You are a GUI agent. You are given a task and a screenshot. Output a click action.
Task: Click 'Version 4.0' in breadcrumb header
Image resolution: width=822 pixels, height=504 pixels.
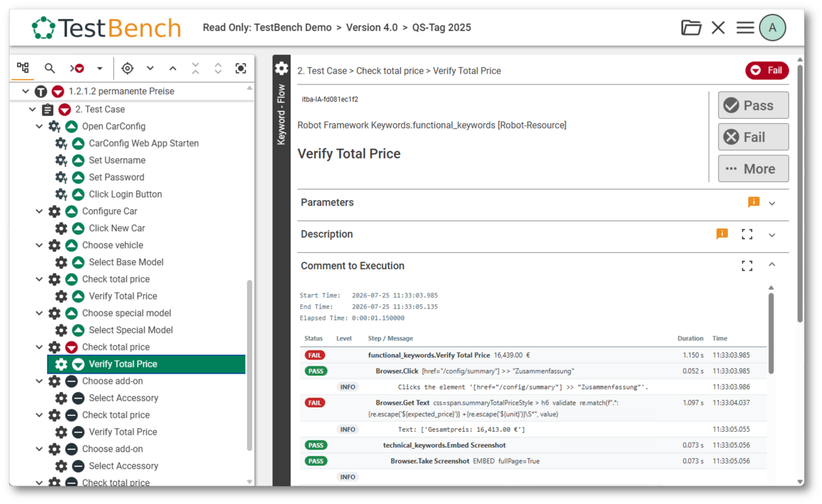[372, 27]
